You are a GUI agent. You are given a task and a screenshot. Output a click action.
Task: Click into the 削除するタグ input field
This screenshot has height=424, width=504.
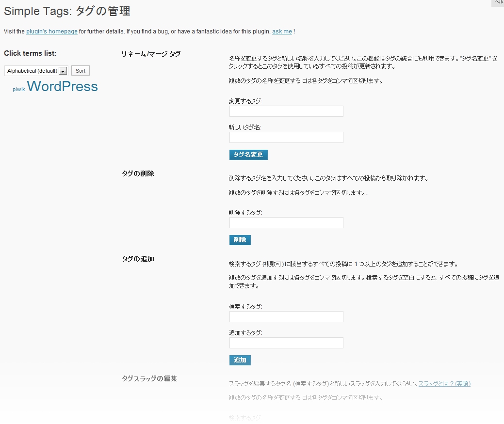point(286,222)
